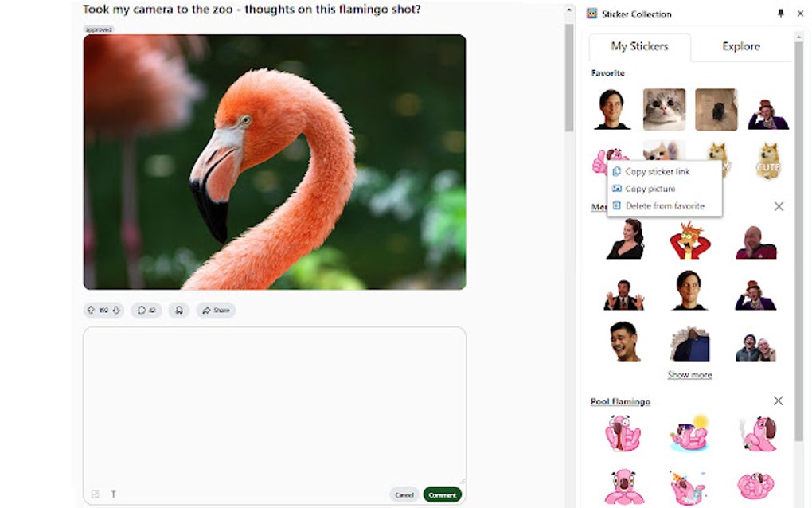Open the Pool Flamingo pack title
Image resolution: width=812 pixels, height=508 pixels.
coord(620,401)
